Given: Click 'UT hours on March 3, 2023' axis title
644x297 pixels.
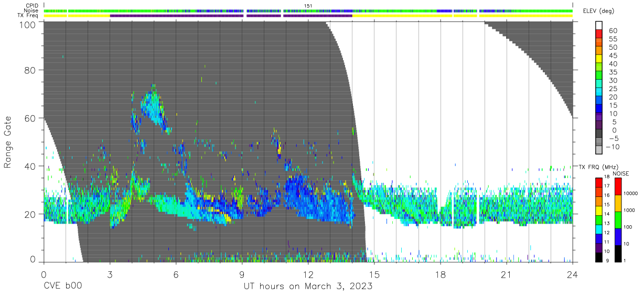Looking at the screenshot, I should tap(308, 287).
